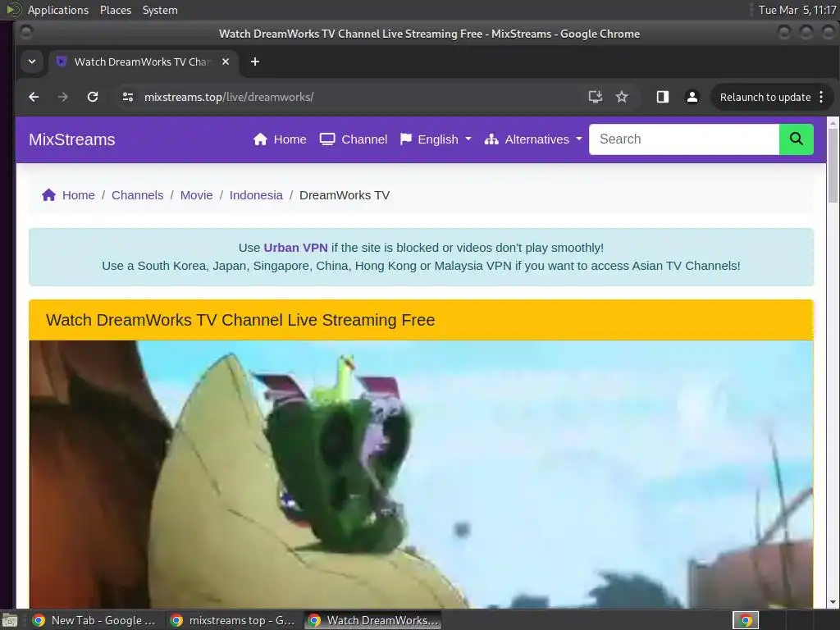The height and width of the screenshot is (630, 840).
Task: Click the show desktop icon in taskbar
Action: [x=10, y=620]
